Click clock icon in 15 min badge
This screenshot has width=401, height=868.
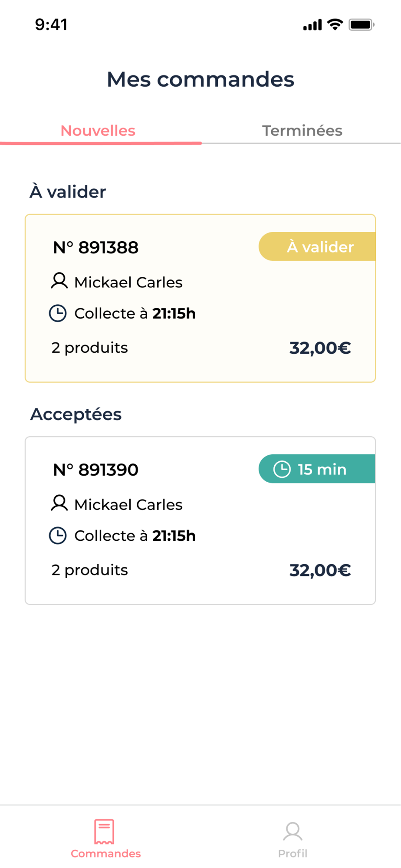[282, 469]
